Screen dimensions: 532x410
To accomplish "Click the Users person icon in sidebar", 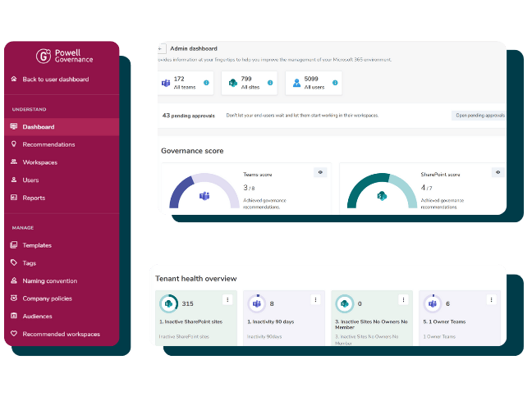I will click(14, 180).
